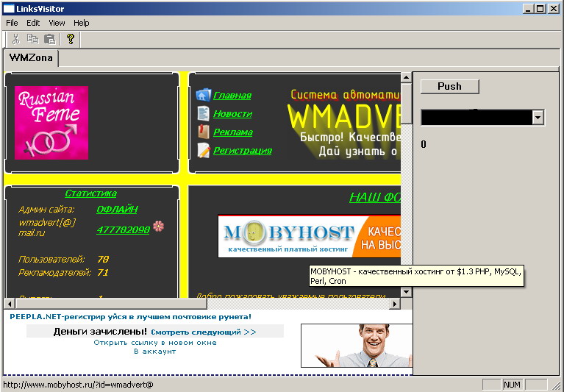Click the В аккаунт link
Image resolution: width=564 pixels, height=392 pixels.
(155, 352)
